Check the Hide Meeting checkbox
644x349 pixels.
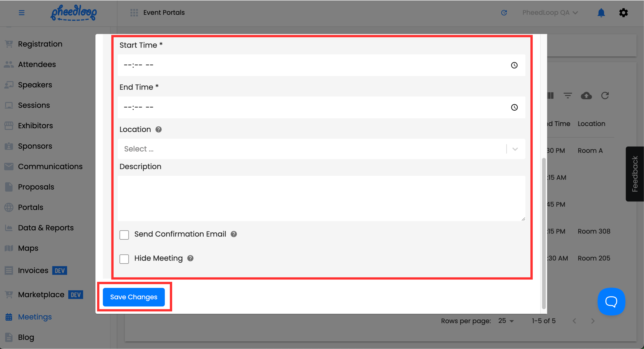(124, 259)
